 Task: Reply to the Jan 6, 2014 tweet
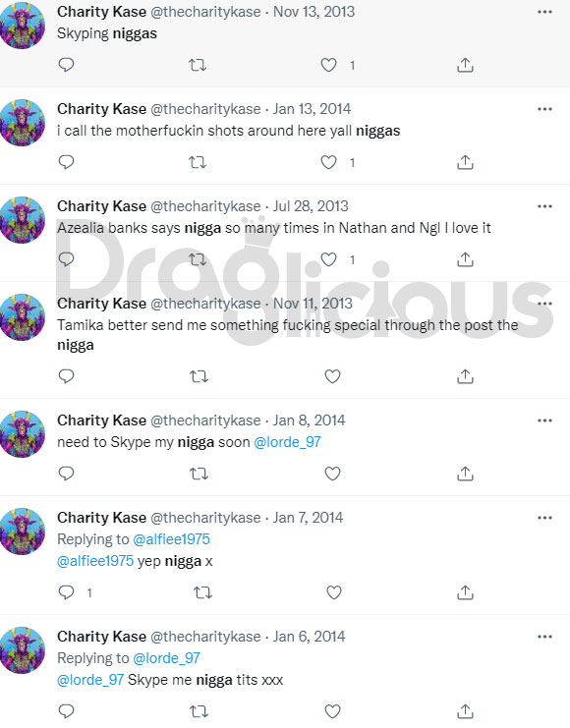tap(67, 711)
